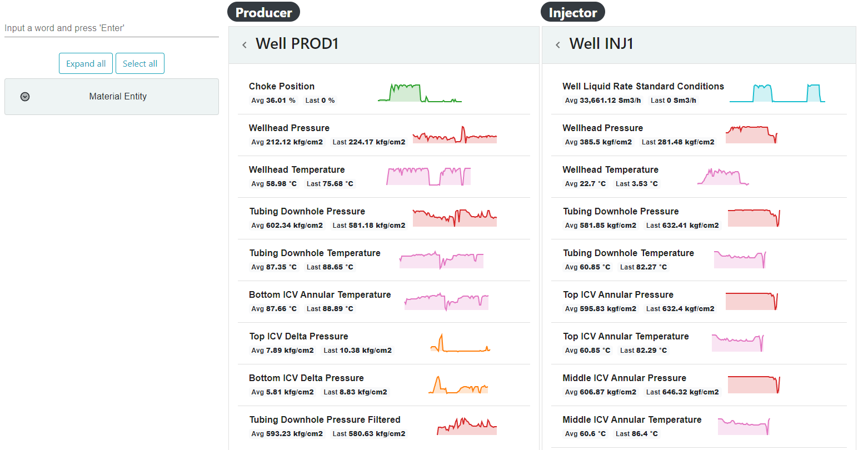This screenshot has height=450, width=868.
Task: Open the cyan Well Liquid Rate sparkline
Action: pyautogui.click(x=777, y=93)
